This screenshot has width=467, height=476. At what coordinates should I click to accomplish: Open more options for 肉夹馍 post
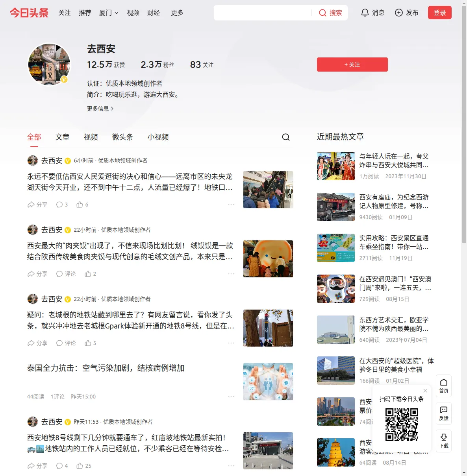pyautogui.click(x=231, y=274)
